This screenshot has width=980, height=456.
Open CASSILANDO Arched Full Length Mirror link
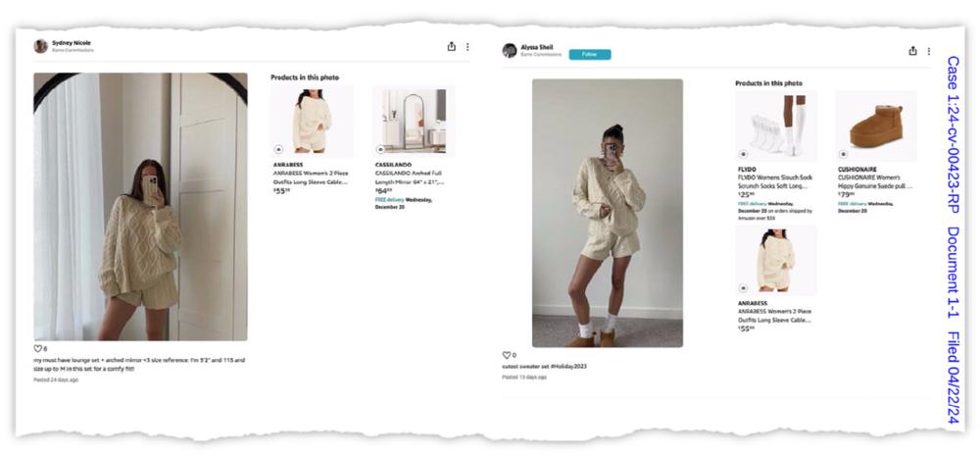[410, 177]
